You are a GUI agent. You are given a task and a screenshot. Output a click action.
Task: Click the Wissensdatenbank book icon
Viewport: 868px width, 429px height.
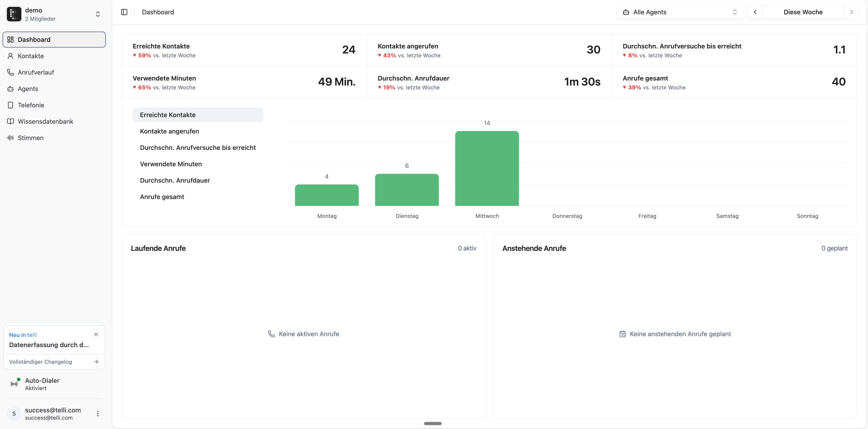[x=10, y=121]
